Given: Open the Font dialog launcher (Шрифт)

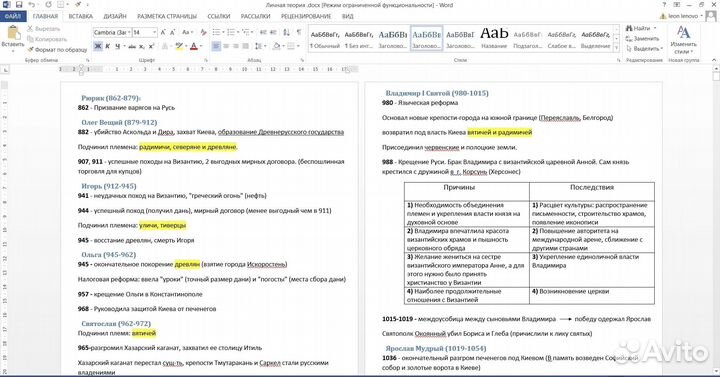Looking at the screenshot, I should pyautogui.click(x=206, y=60).
